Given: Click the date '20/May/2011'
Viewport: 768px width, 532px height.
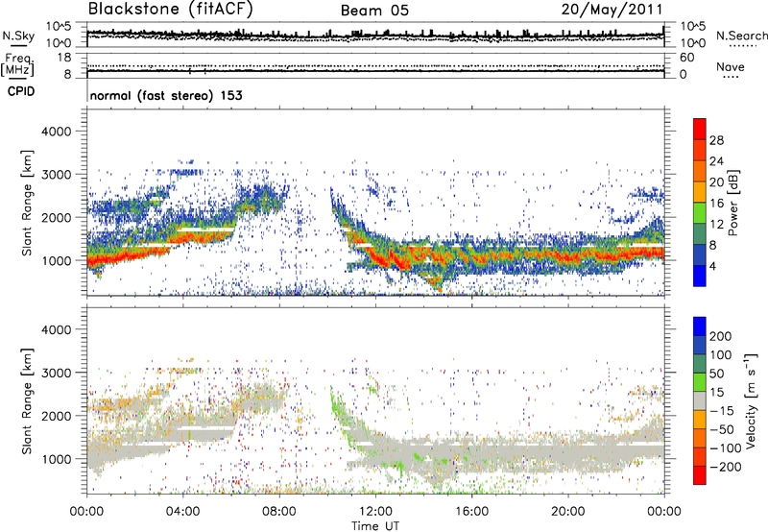Looking at the screenshot, I should pos(612,10).
